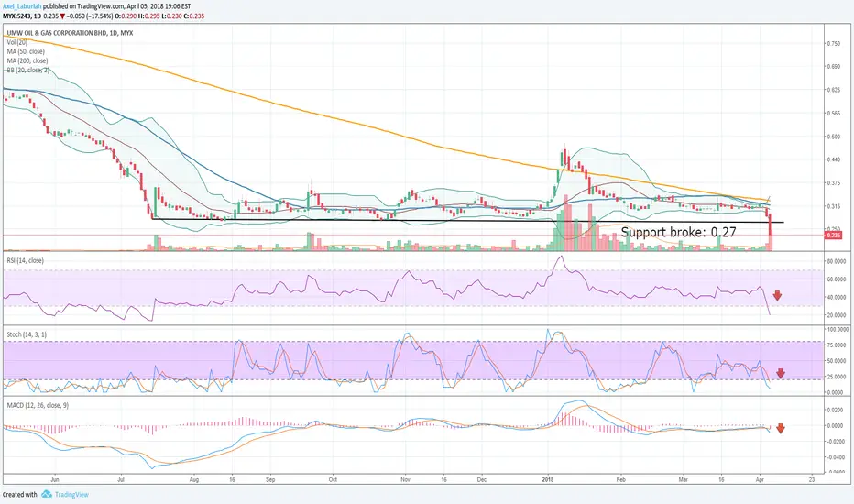Click the 2018 label on time axis

tap(548, 479)
